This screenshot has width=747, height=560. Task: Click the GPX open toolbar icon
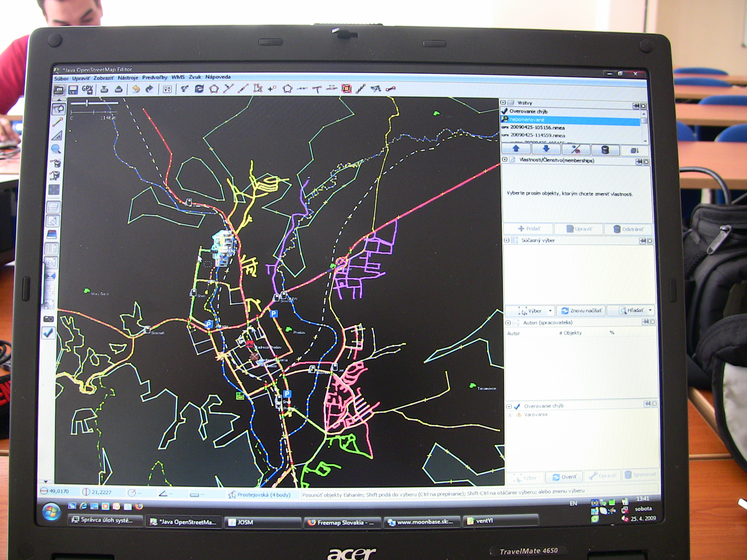(x=88, y=89)
